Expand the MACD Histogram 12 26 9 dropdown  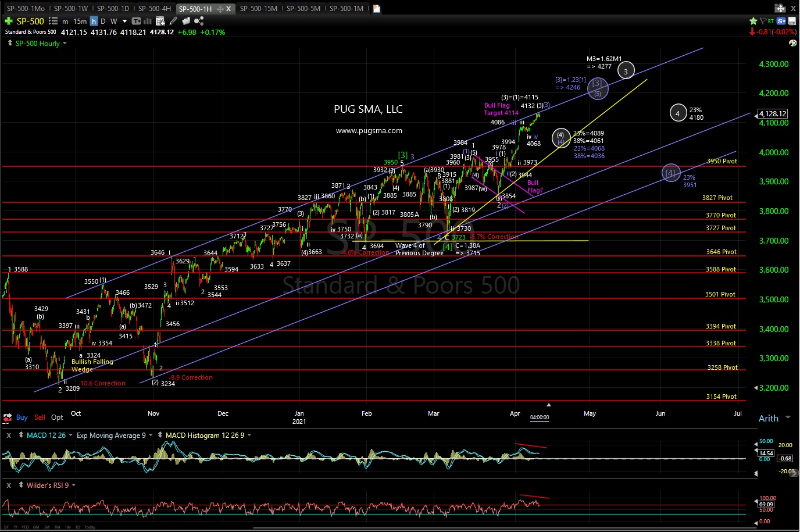[x=250, y=435]
